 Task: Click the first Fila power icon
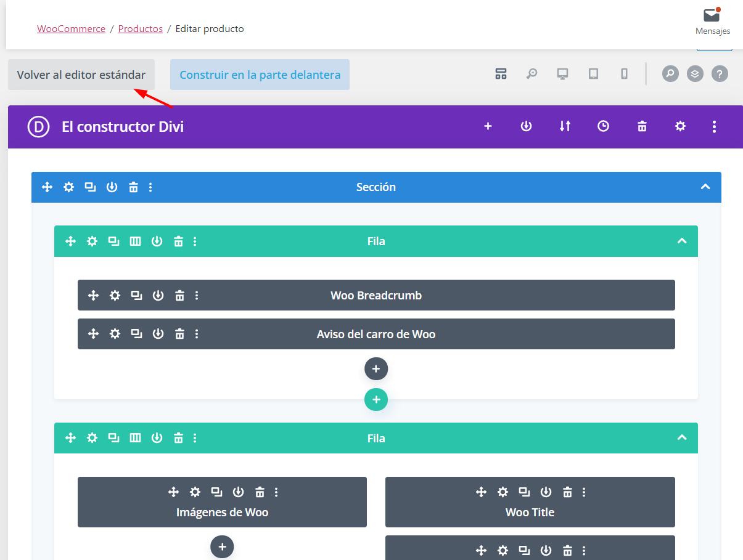157,241
